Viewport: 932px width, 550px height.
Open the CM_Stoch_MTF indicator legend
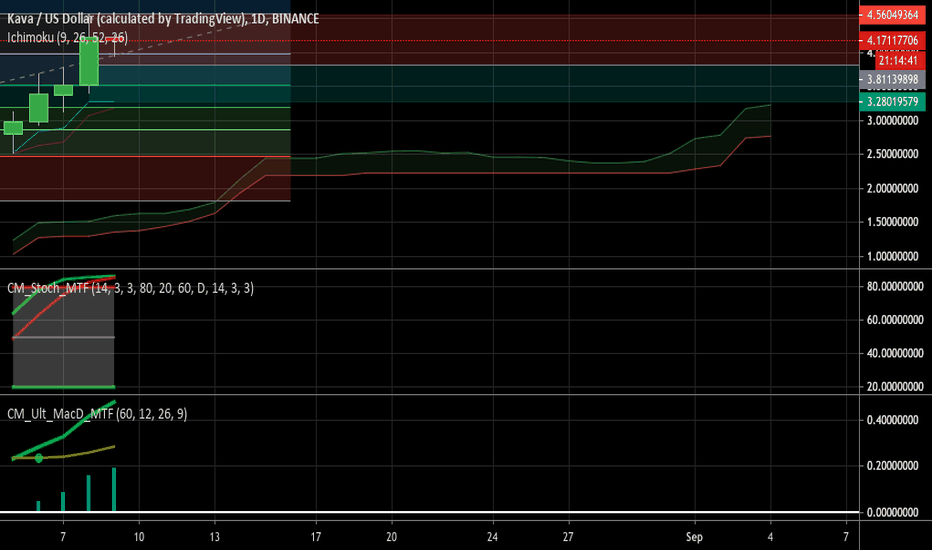pos(130,288)
